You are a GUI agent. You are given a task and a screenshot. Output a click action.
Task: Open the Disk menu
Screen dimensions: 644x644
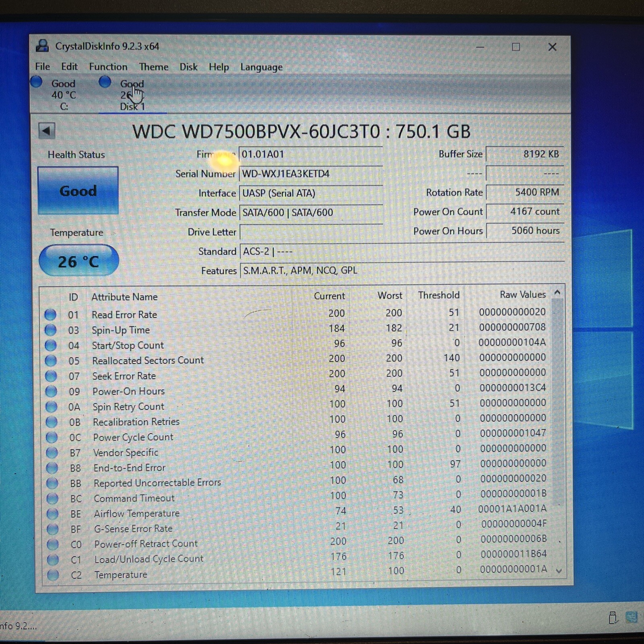coord(188,67)
